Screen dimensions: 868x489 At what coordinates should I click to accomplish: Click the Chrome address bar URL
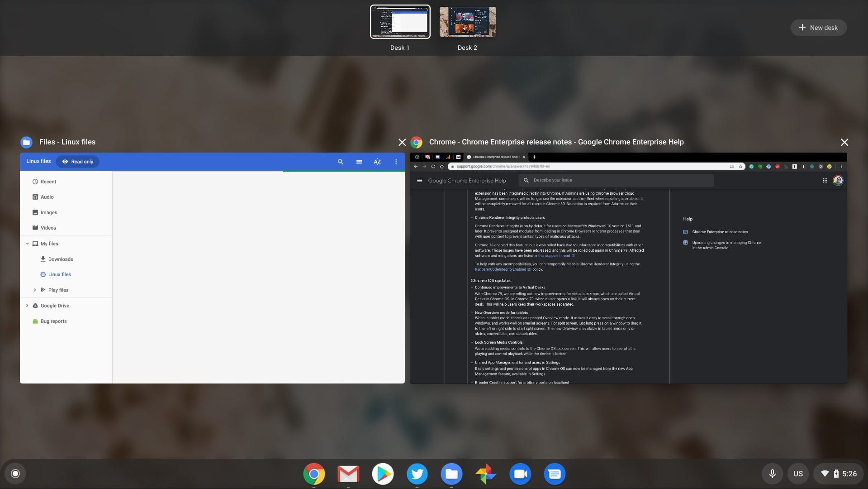pos(503,166)
